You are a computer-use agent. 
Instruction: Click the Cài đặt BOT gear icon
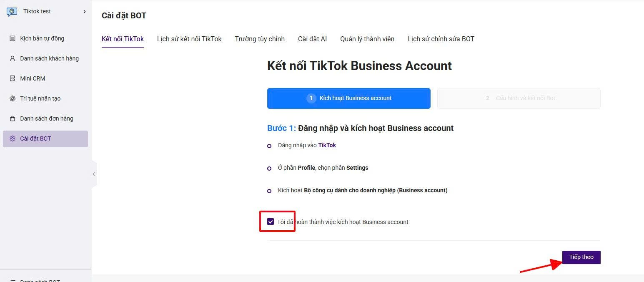tap(13, 138)
